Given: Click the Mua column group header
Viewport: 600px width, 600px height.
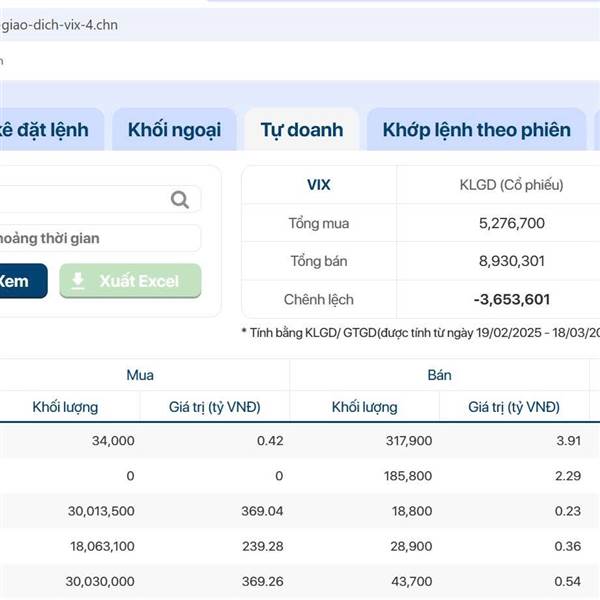Looking at the screenshot, I should pos(140,375).
